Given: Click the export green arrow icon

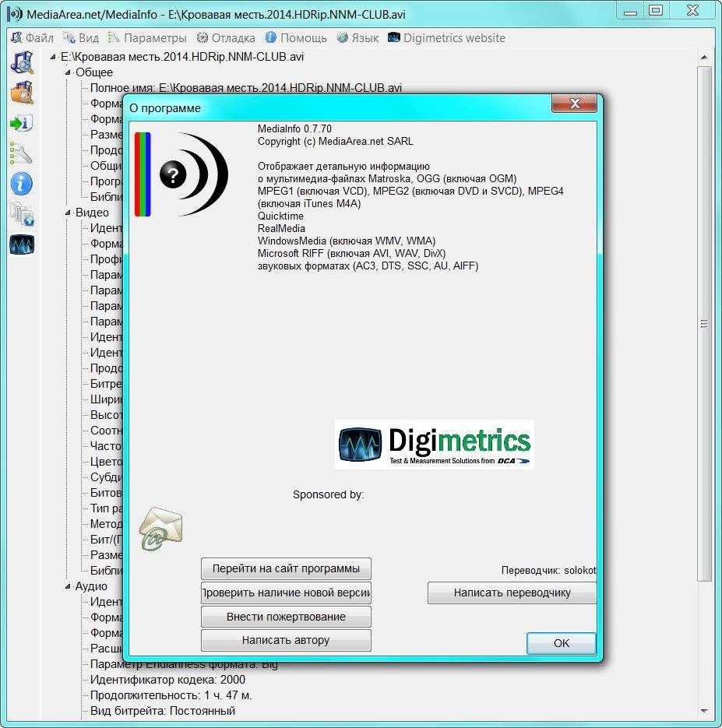Looking at the screenshot, I should point(21,123).
